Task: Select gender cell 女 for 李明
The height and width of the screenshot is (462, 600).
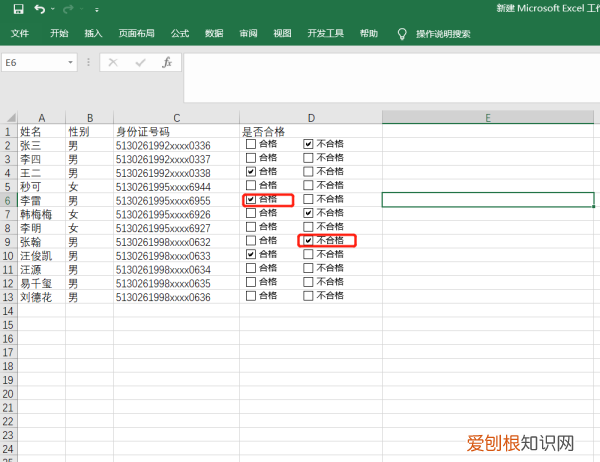Action: pyautogui.click(x=90, y=228)
